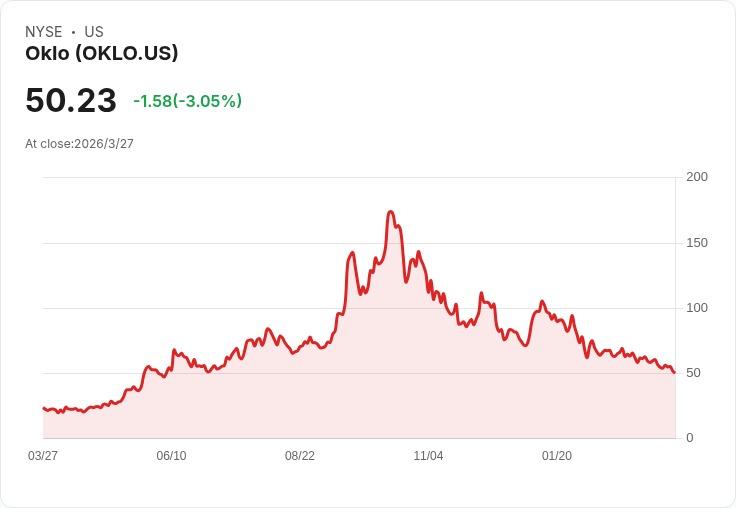
Task: Select the 06/10 date on x-axis
Action: click(171, 456)
